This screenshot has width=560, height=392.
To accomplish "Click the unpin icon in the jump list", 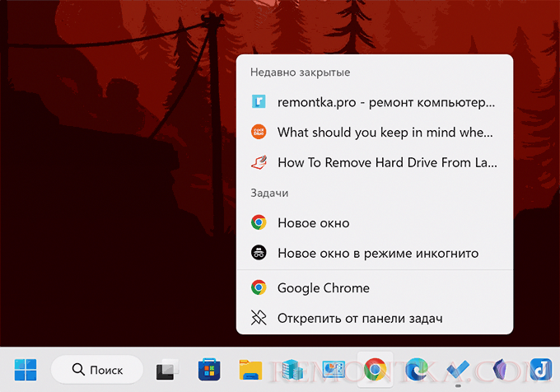I will click(x=259, y=318).
